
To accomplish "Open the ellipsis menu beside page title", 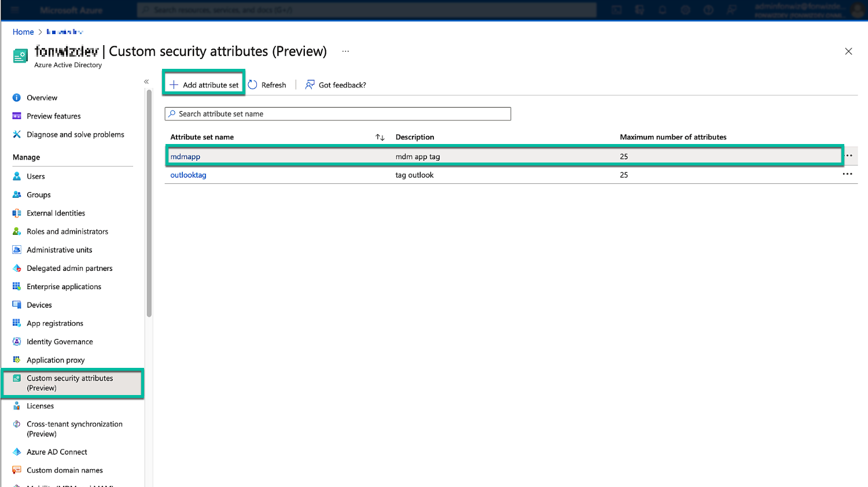I will coord(345,51).
